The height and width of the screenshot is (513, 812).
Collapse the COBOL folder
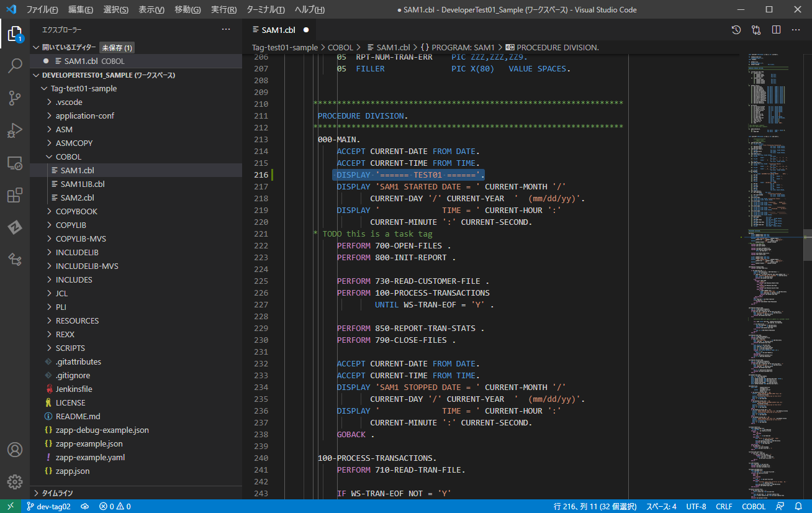(x=68, y=157)
